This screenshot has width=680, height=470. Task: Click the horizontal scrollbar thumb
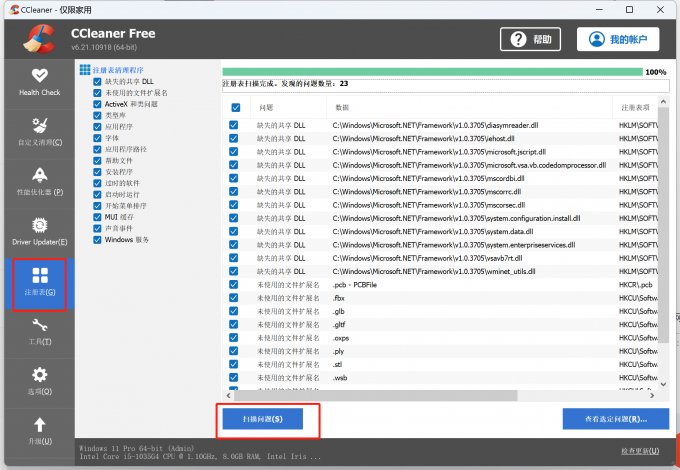click(376, 395)
